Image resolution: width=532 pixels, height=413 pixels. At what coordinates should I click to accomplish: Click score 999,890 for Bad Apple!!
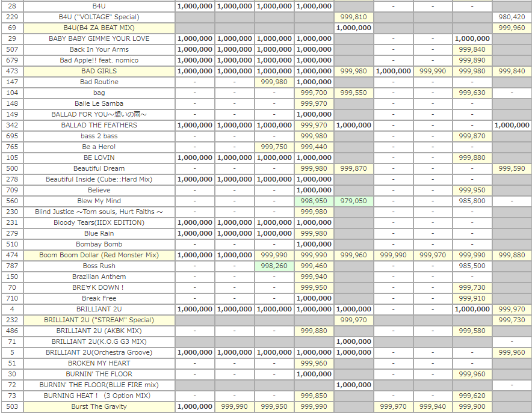(472, 60)
